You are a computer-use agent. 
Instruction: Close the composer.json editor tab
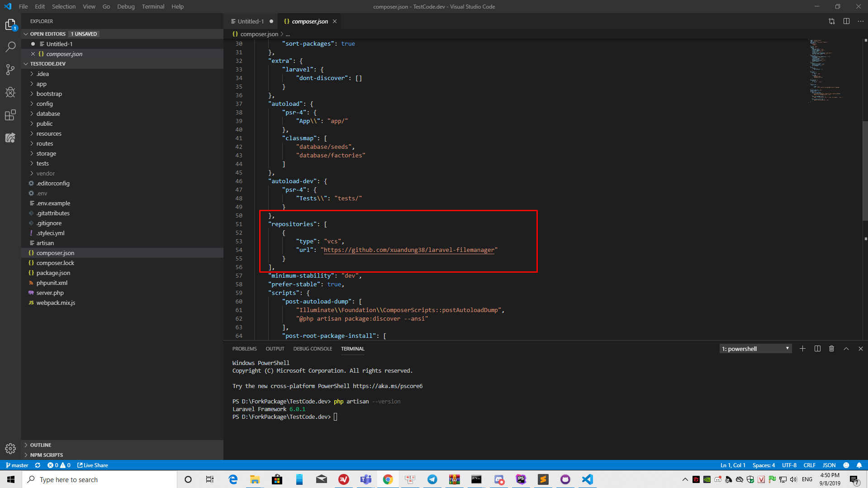pos(335,21)
